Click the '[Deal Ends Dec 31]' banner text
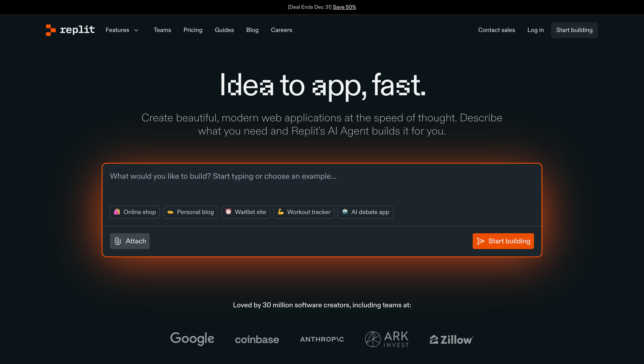Screen dimensions: 644x364 [x=310, y=7]
